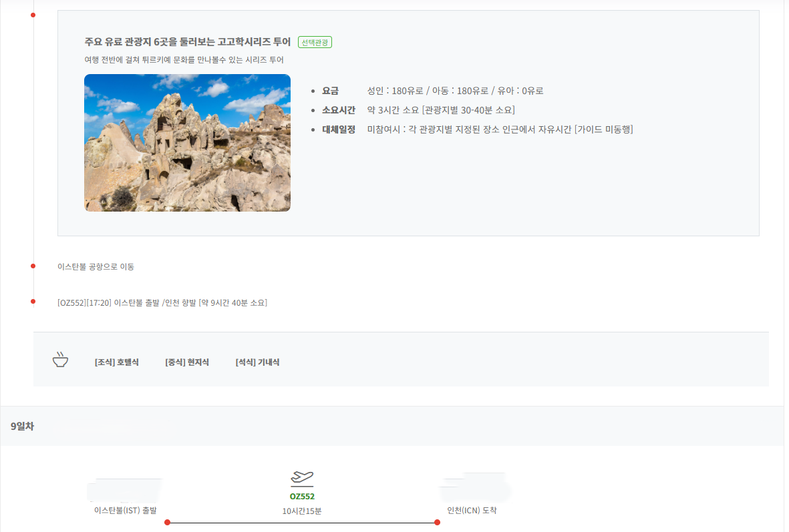Click the [조식] 호텔식 breakfast label
The width and height of the screenshot is (789, 532).
pos(117,362)
